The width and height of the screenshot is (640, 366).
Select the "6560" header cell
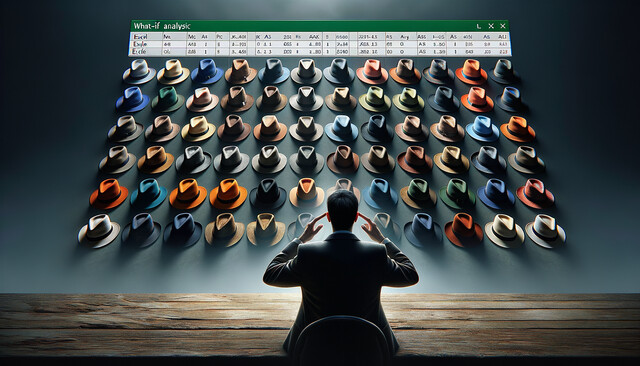pyautogui.click(x=342, y=37)
